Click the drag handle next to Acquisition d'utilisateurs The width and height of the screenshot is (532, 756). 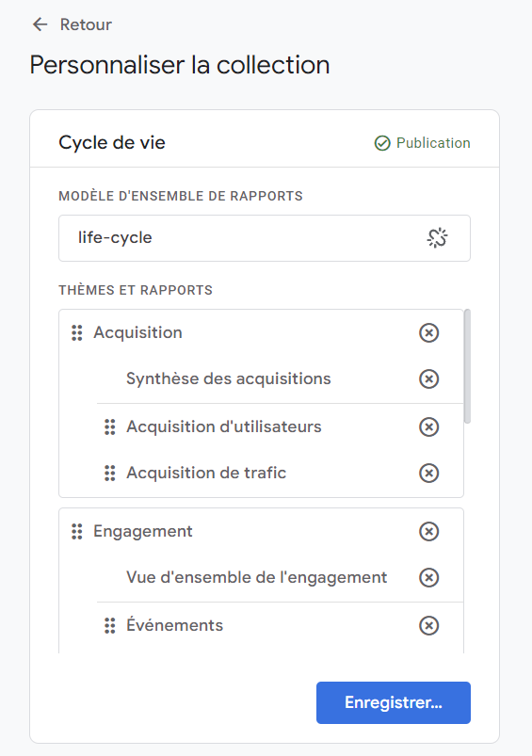point(110,426)
